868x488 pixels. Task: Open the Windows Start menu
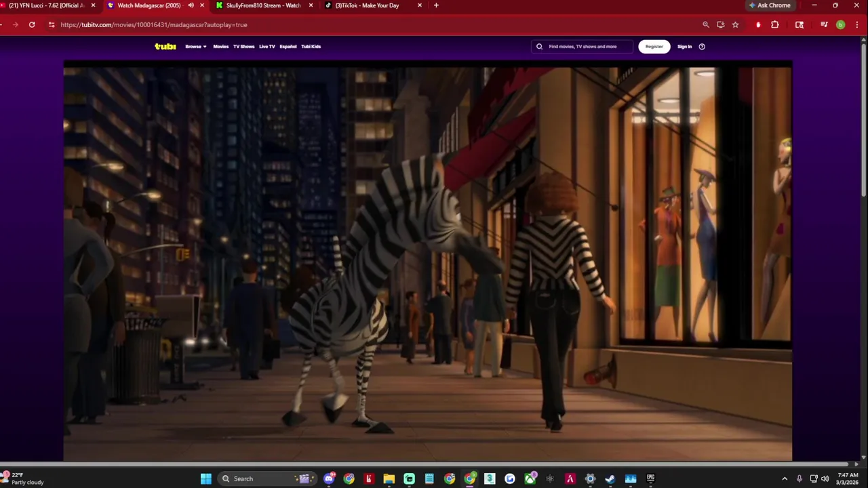click(x=206, y=479)
